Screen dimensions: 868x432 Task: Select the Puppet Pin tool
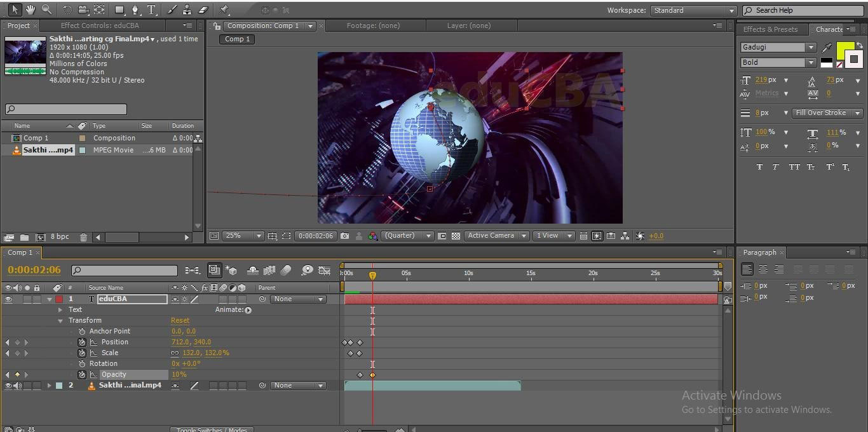pos(224,10)
